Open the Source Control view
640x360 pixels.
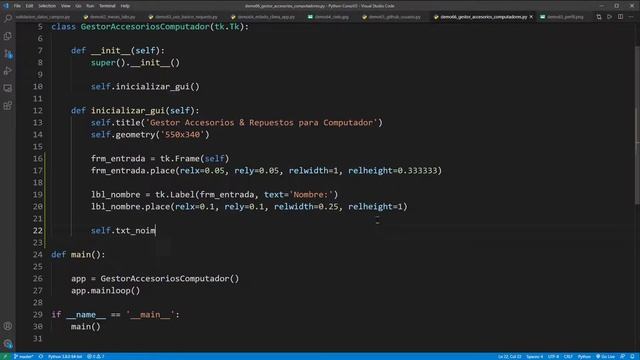pyautogui.click(x=8, y=53)
